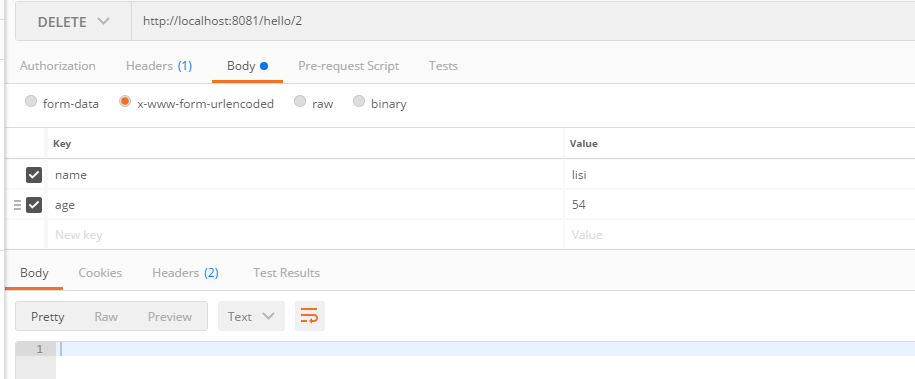The height and width of the screenshot is (379, 915).
Task: Switch to the Authorization tab
Action: tap(58, 66)
